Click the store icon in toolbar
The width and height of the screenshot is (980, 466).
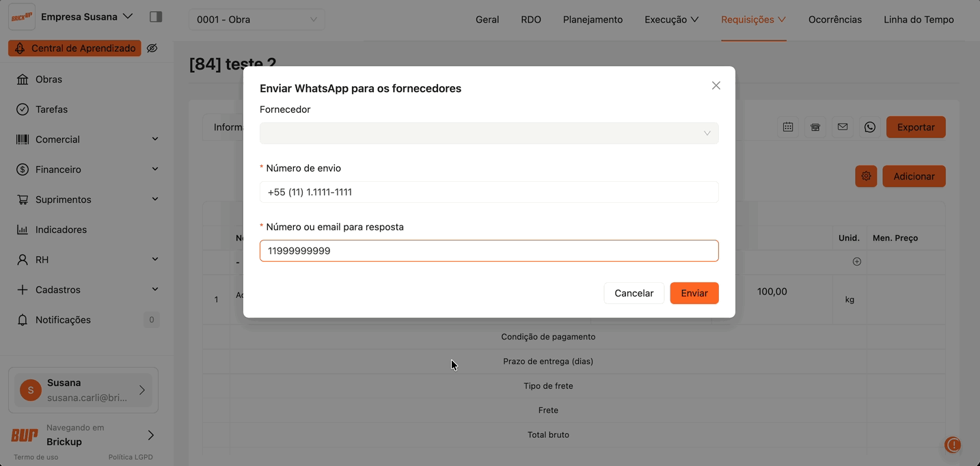[x=815, y=127]
